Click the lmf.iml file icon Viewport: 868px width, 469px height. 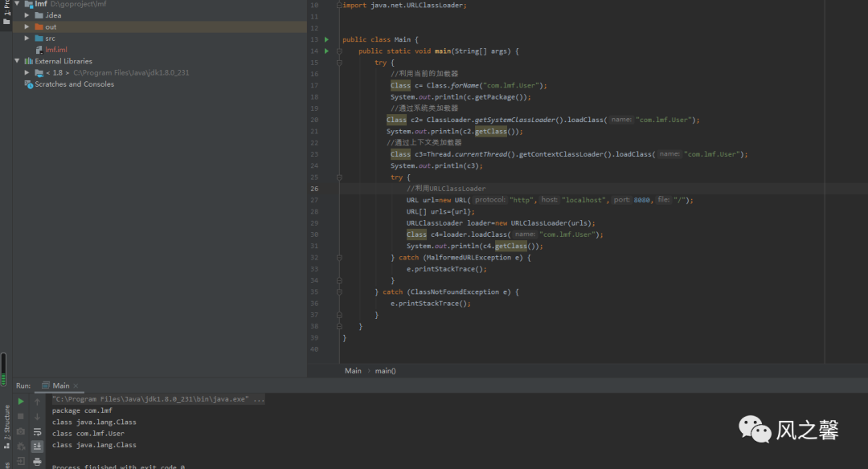39,50
